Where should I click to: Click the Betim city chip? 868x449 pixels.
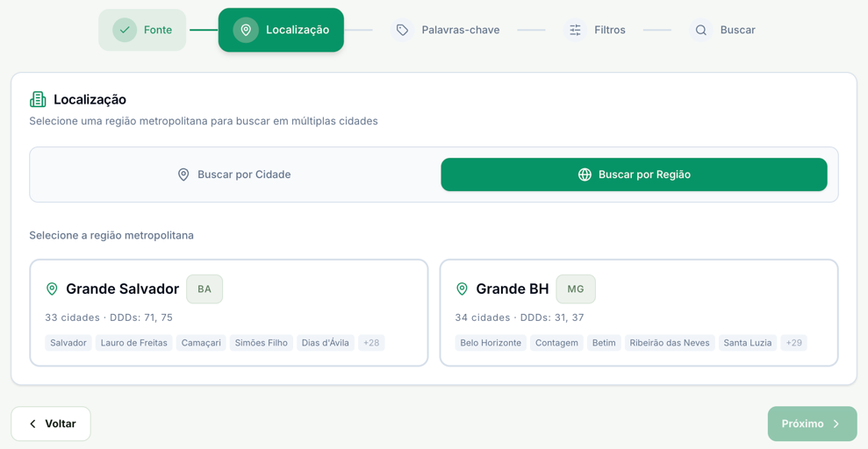point(604,343)
